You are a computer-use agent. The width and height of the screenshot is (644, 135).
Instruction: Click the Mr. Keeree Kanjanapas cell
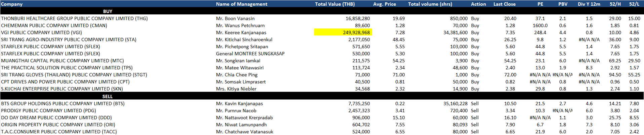coord(241,32)
